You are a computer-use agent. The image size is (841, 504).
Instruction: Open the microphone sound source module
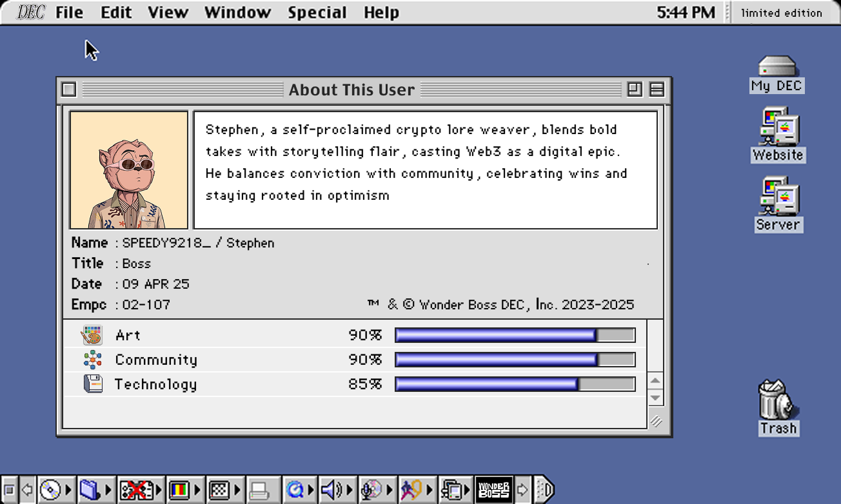click(377, 490)
